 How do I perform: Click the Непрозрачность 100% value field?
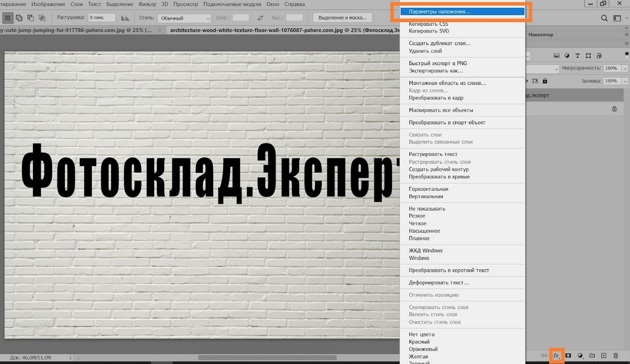pos(612,68)
